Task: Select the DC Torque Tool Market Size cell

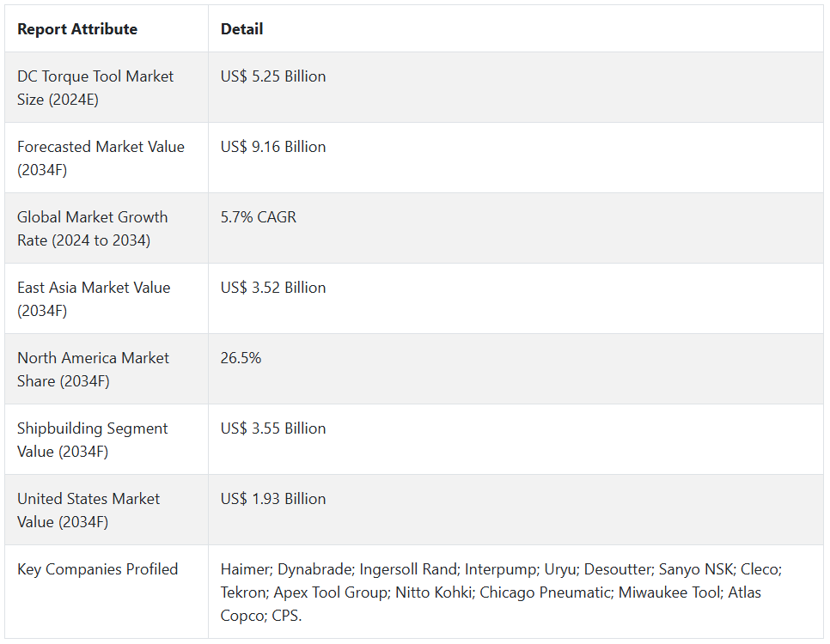Action: [x=95, y=88]
